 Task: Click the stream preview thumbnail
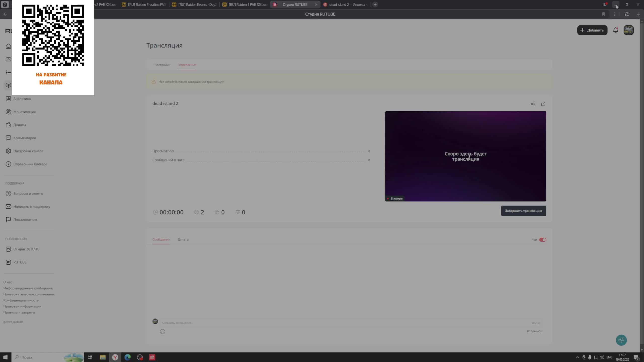(465, 156)
